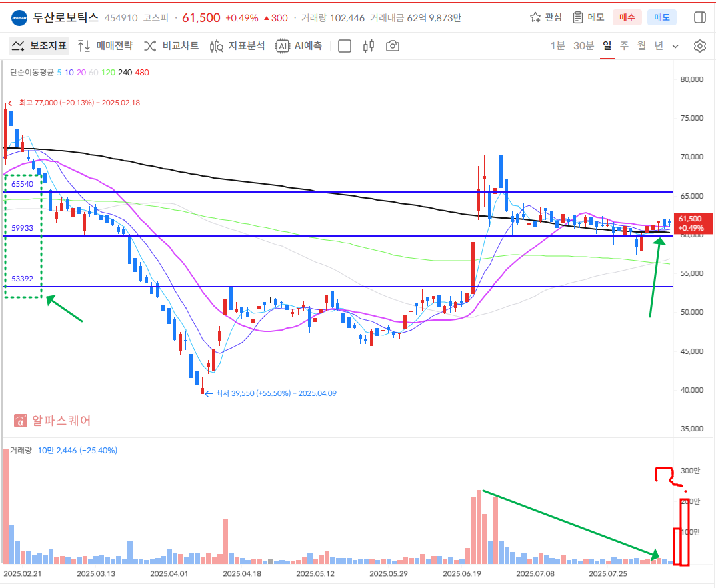Viewport: 716px width, 588px height.
Task: Select the 일 daily chart tab
Action: [x=607, y=45]
